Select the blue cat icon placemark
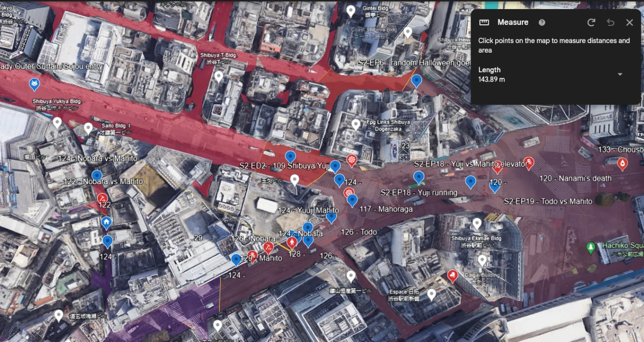Viewport: 644px width, 342px height. (34, 85)
